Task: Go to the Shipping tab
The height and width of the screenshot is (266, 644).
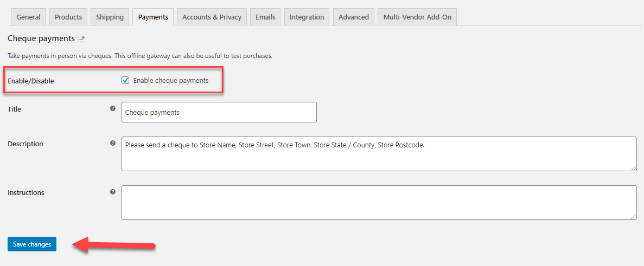Action: tap(110, 17)
